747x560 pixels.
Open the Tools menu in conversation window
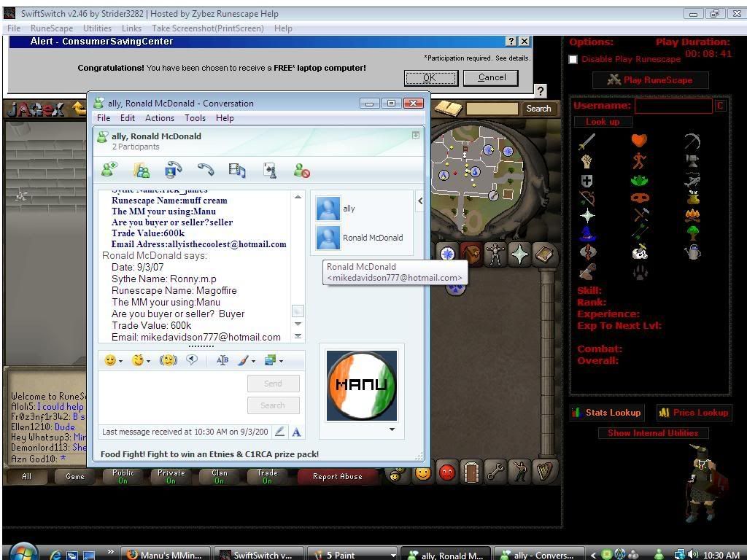click(196, 118)
